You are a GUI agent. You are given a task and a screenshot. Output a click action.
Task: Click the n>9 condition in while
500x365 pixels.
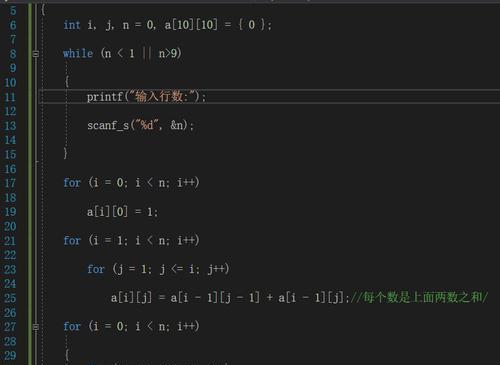click(x=169, y=53)
